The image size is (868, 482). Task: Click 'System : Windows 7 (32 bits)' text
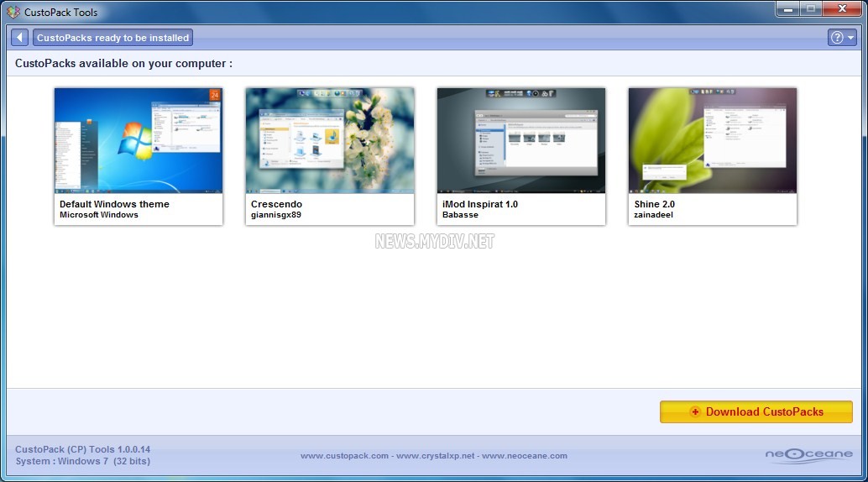pyautogui.click(x=82, y=461)
